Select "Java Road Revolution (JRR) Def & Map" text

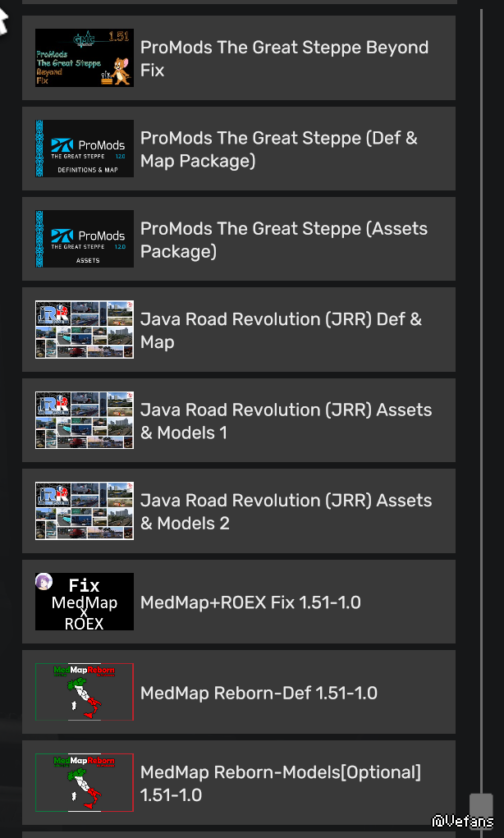281,329
